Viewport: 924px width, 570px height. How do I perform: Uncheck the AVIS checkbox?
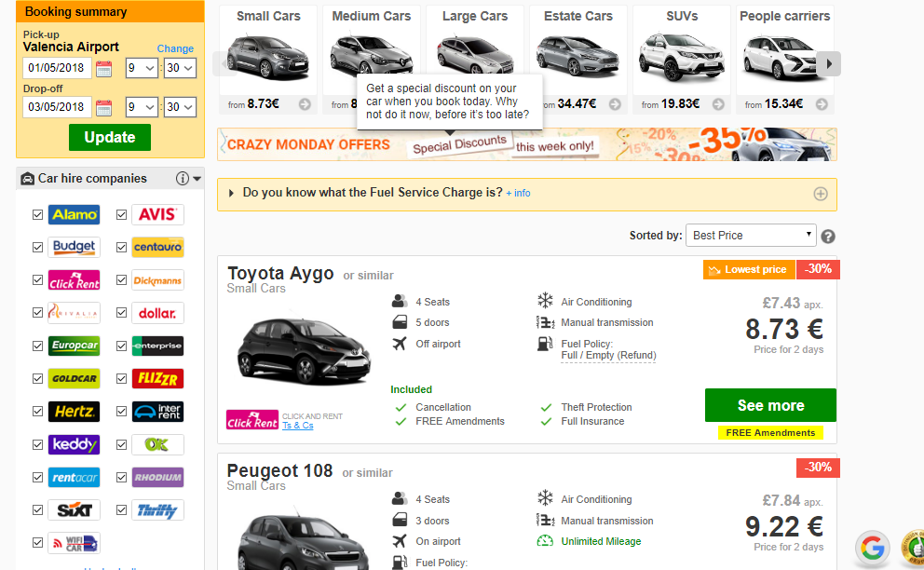[x=121, y=214]
